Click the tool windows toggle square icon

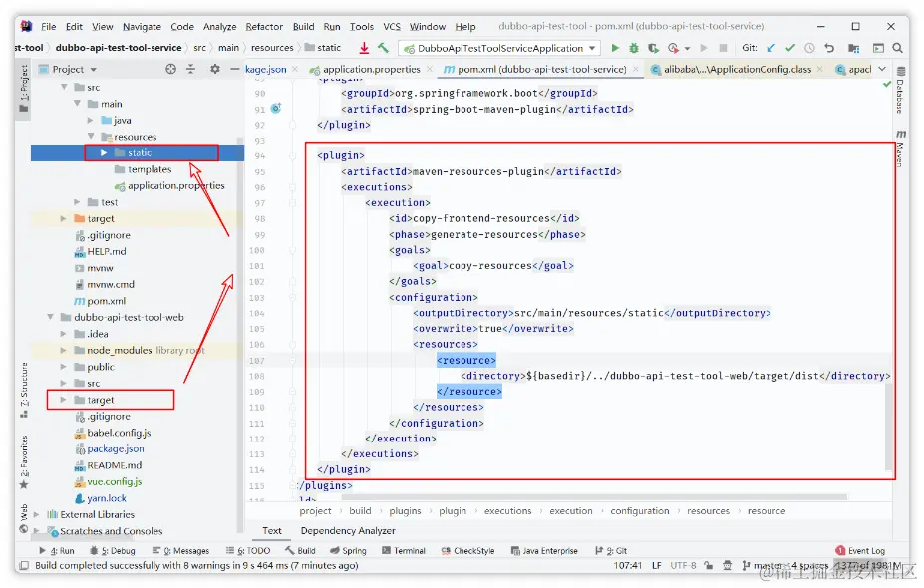pyautogui.click(x=24, y=566)
